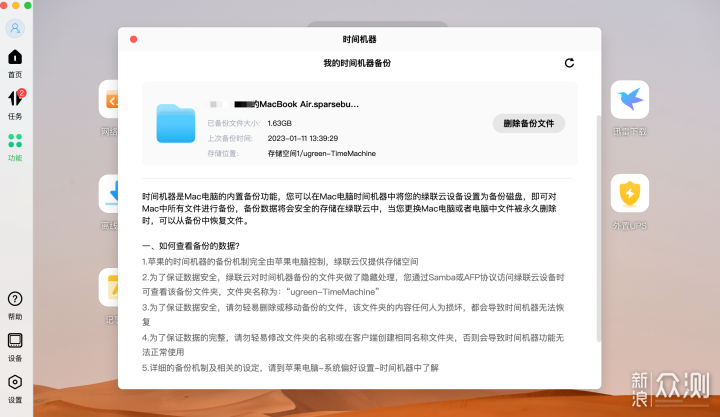Click the 已备份文件大小 label
720x417 pixels.
click(x=234, y=123)
